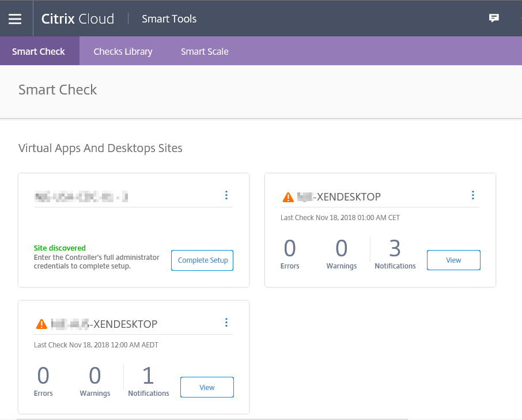This screenshot has height=420, width=522.
Task: Click the 1 Notifications count
Action: click(x=148, y=376)
